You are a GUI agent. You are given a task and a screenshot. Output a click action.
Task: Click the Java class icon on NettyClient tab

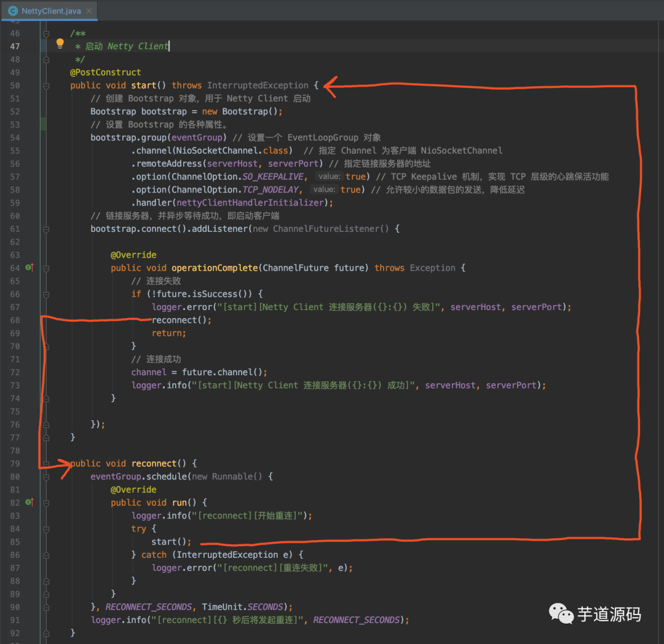(13, 11)
